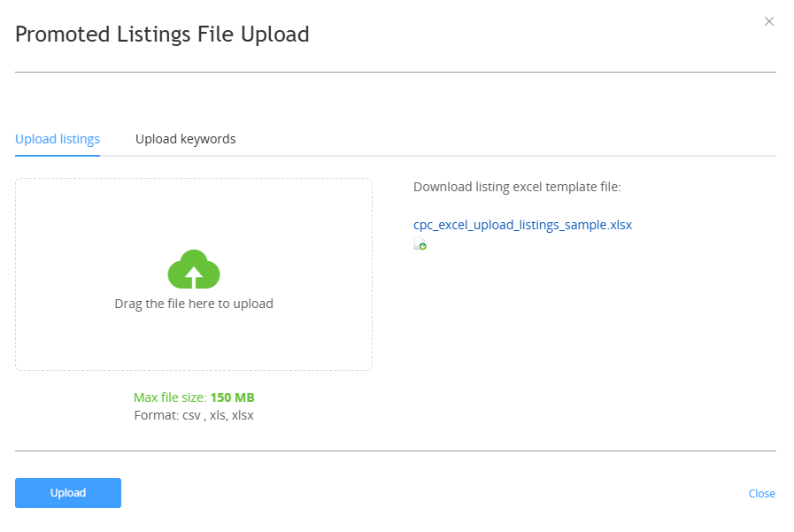Switch to the Upload keywords tab
Screen dimensions: 794x532
click(x=185, y=139)
